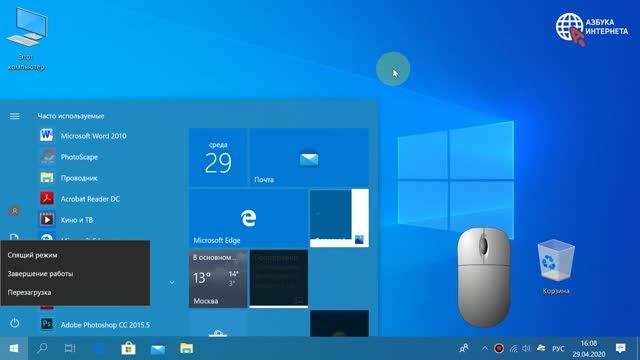640x360 pixels.
Task: Show hidden tray icons arrow
Action: [x=484, y=349]
